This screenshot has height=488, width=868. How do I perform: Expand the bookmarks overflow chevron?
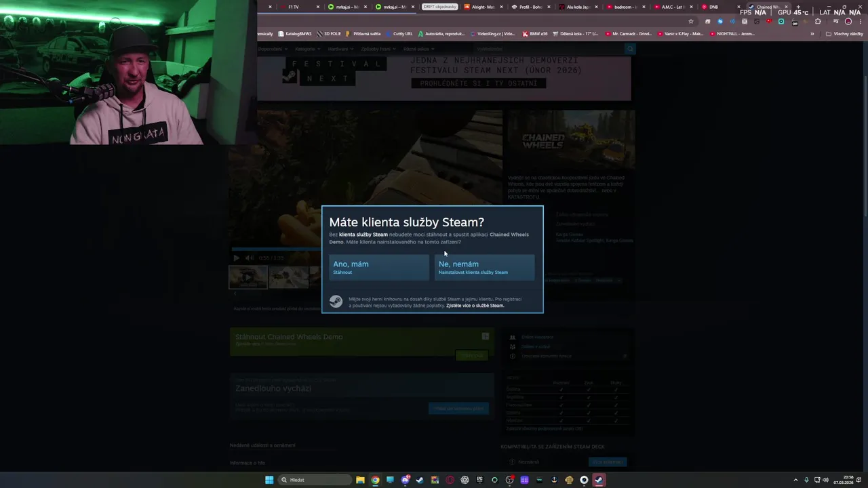click(812, 33)
